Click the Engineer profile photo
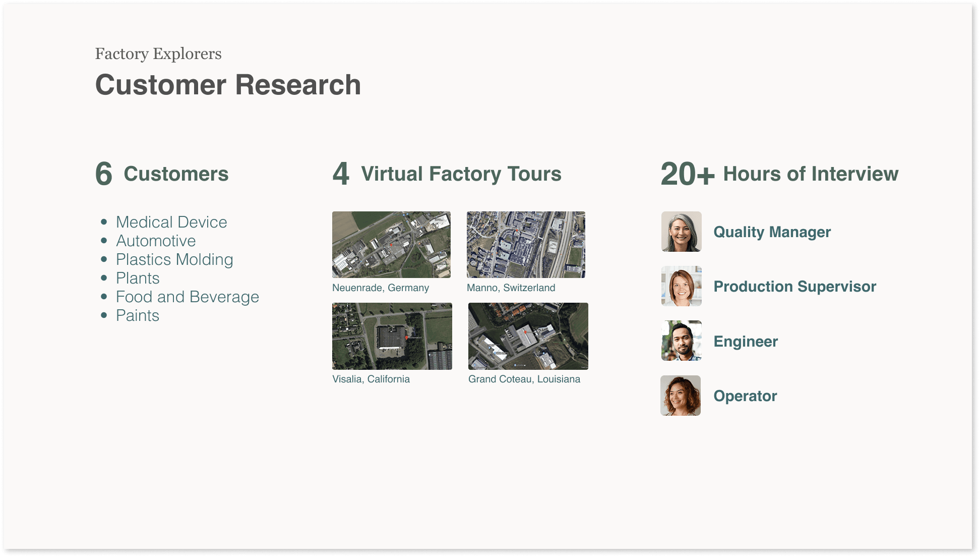 pyautogui.click(x=681, y=341)
